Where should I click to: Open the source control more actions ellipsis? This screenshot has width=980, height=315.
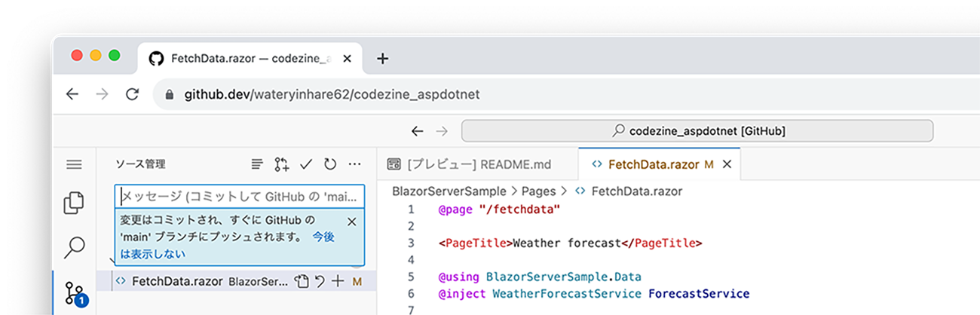click(355, 164)
